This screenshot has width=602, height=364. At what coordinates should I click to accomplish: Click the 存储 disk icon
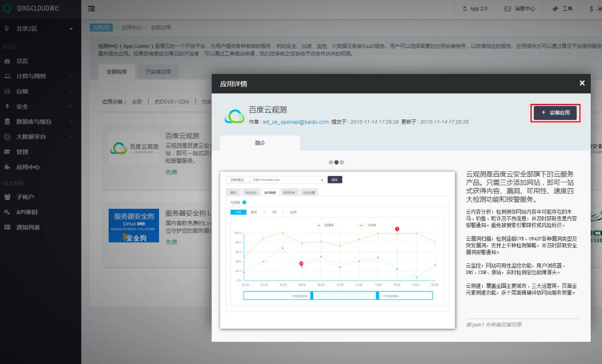(7, 91)
